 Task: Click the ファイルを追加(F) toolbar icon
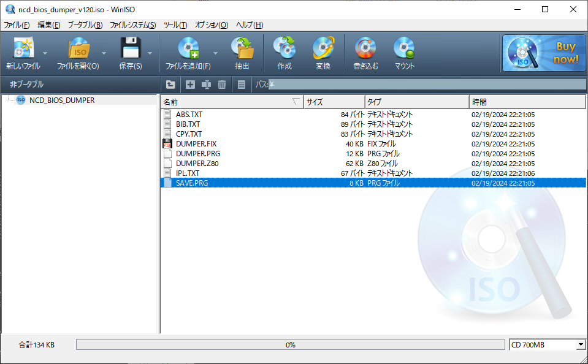(188, 48)
